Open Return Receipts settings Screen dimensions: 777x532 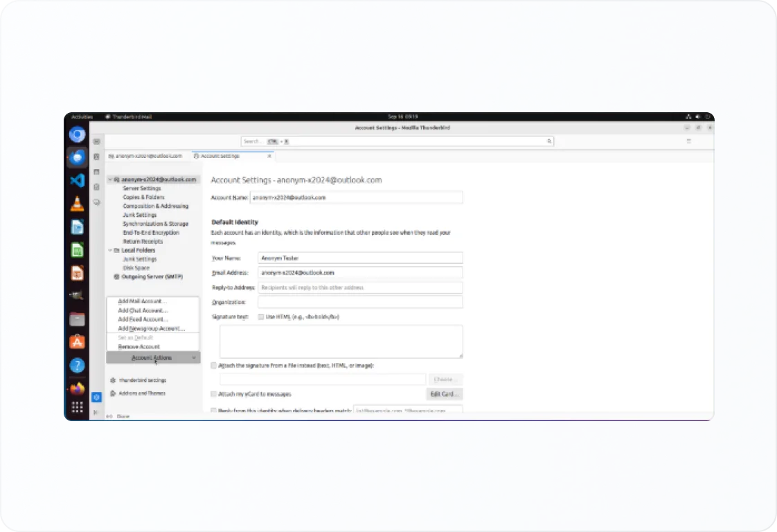tap(143, 242)
